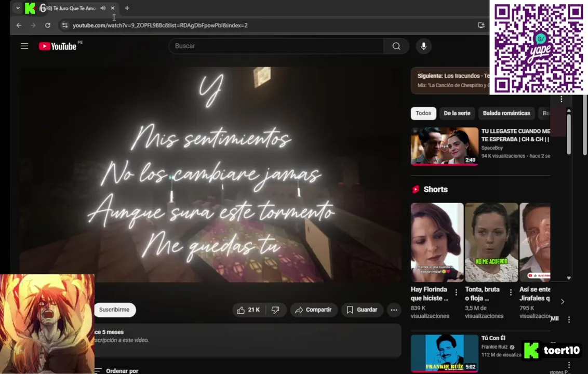Open more actions three-dot menu under video

pyautogui.click(x=394, y=310)
